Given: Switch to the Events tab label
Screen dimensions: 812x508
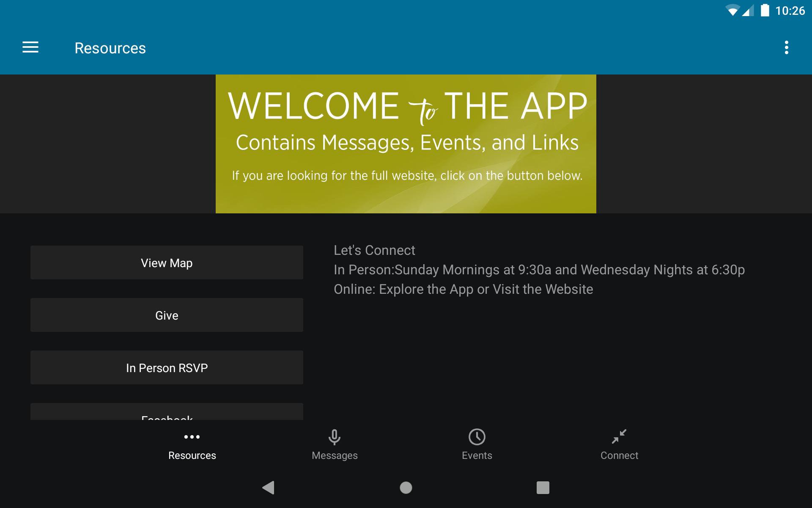Looking at the screenshot, I should point(477,456).
